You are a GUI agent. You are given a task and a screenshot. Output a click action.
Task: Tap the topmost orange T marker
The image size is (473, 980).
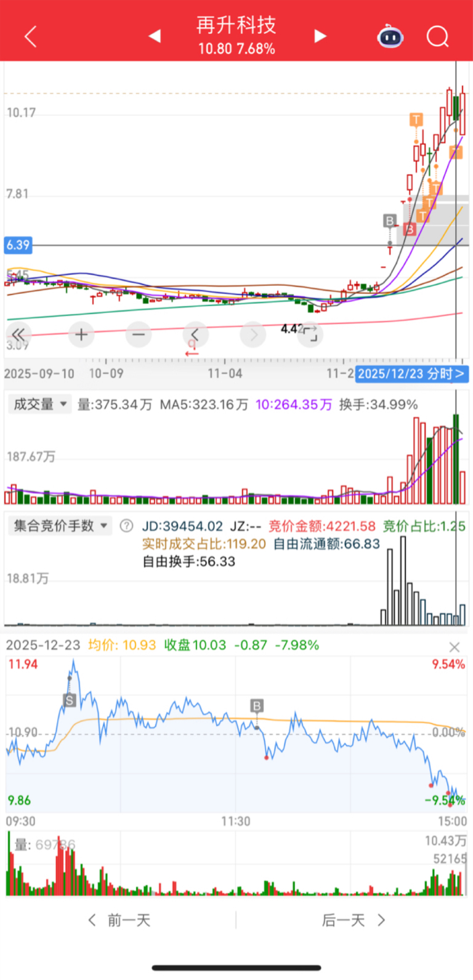point(416,119)
